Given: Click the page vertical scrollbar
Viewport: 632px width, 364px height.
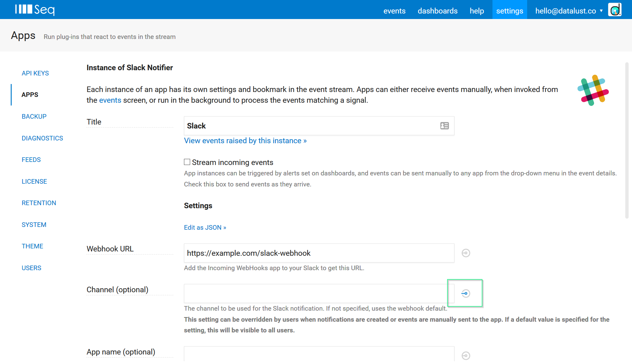Looking at the screenshot, I should pyautogui.click(x=627, y=140).
